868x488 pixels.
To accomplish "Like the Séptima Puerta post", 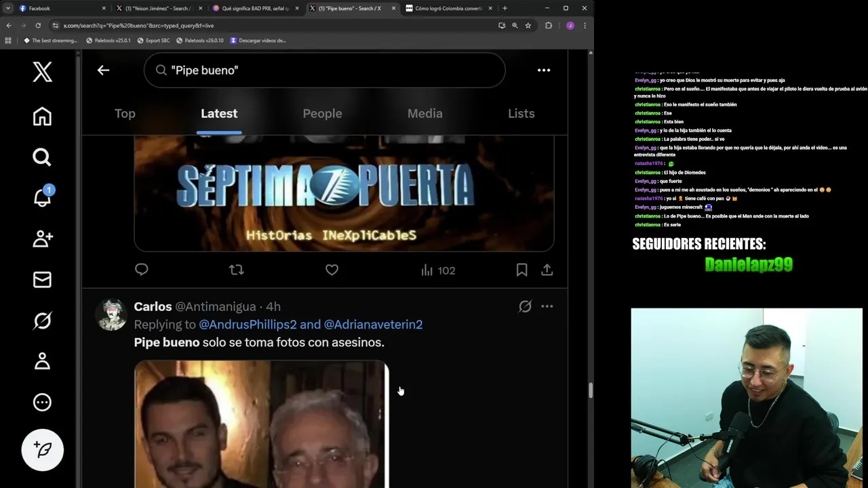I will [332, 270].
